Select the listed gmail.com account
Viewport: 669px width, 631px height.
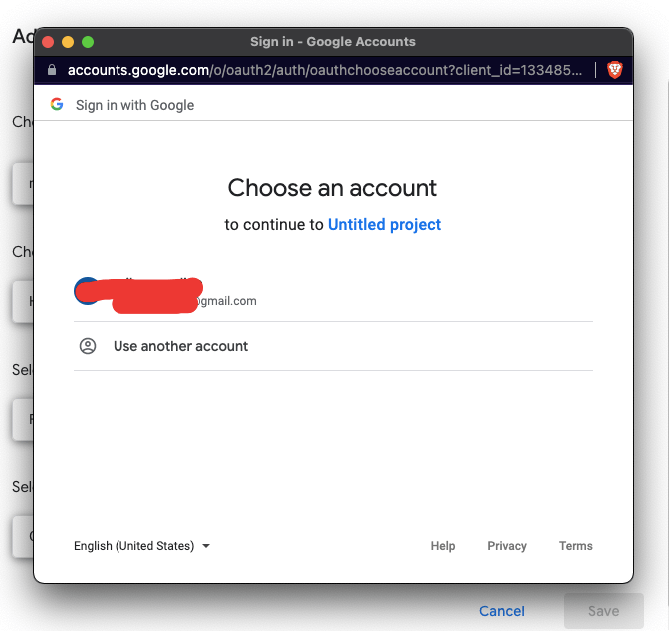point(333,295)
